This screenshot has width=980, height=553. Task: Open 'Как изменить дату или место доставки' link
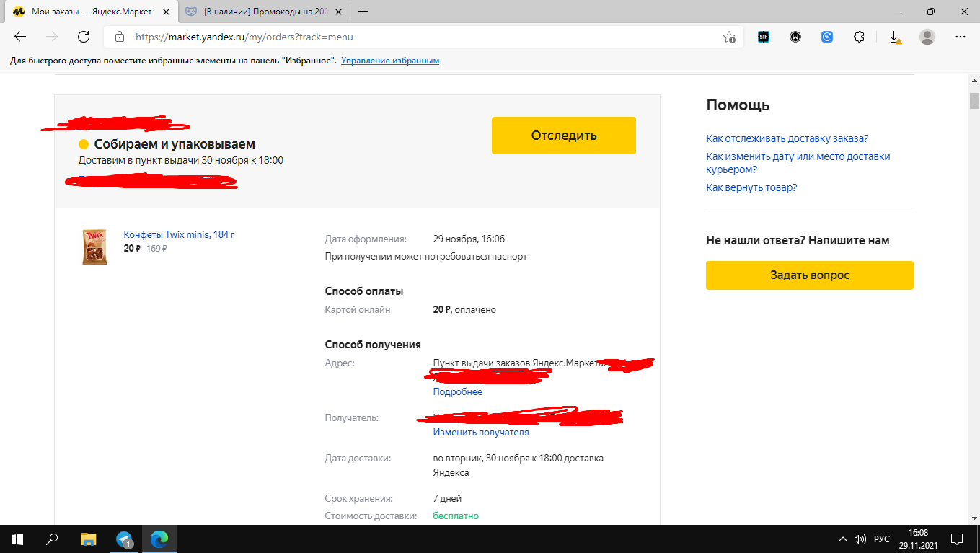coord(798,163)
